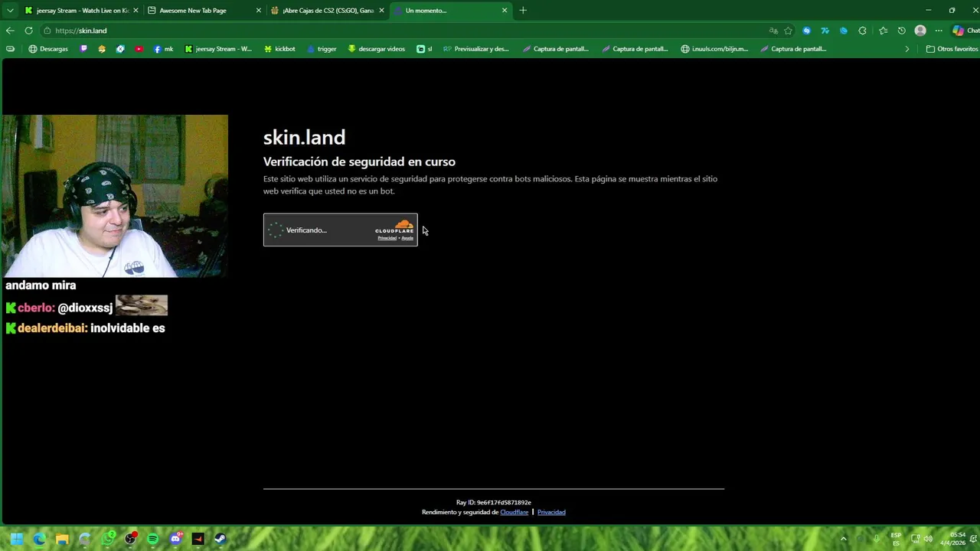Open the sl bookmark
This screenshot has width=980, height=551.
coord(424,49)
